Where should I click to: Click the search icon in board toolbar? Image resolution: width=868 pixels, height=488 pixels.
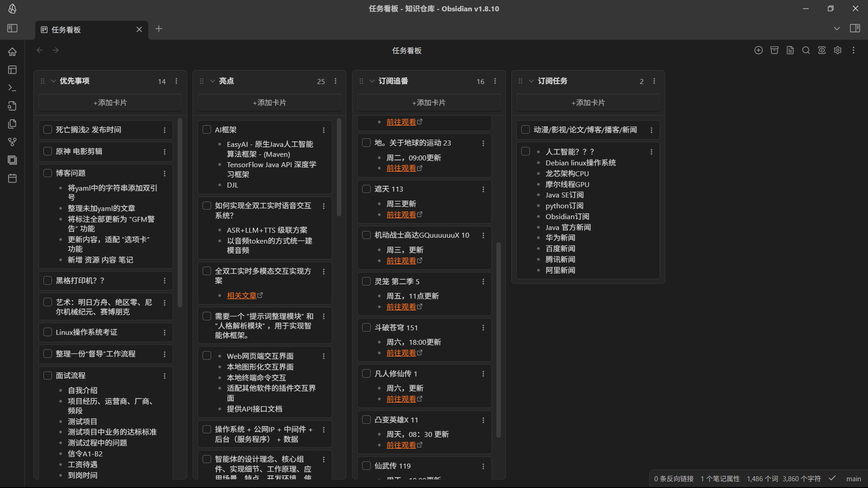(806, 51)
